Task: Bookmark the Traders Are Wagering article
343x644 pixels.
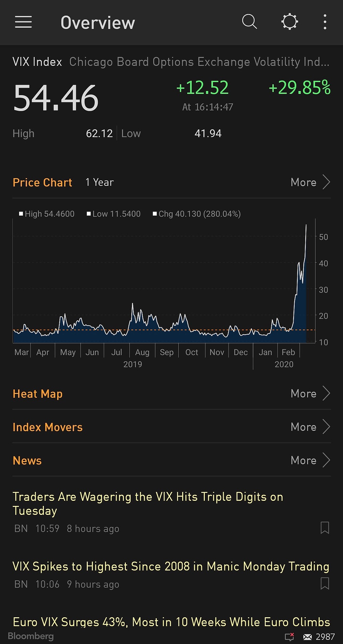Action: click(x=324, y=528)
